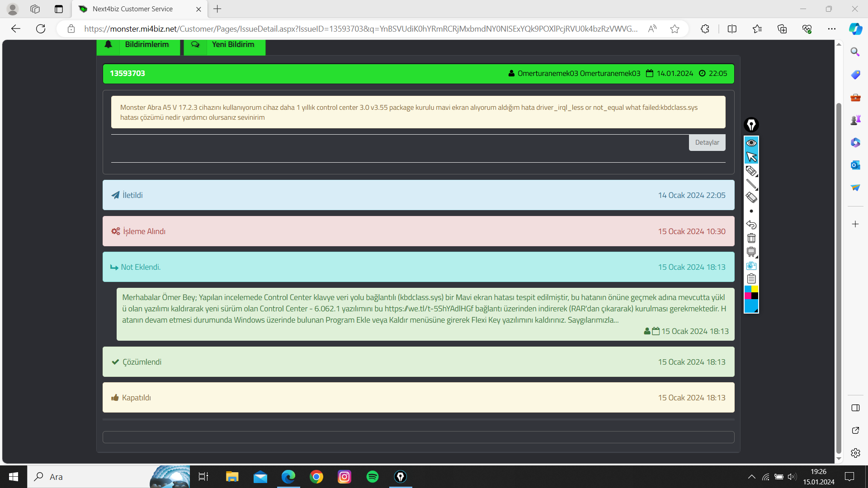Click the undo arrow in annotation toolbar
This screenshot has width=868, height=488.
[751, 225]
